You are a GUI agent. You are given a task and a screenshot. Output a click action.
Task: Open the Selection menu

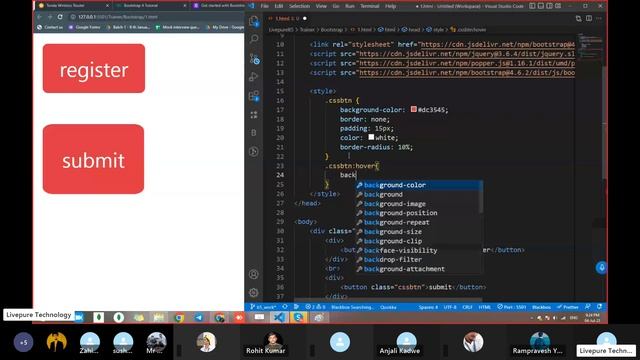[x=300, y=6]
